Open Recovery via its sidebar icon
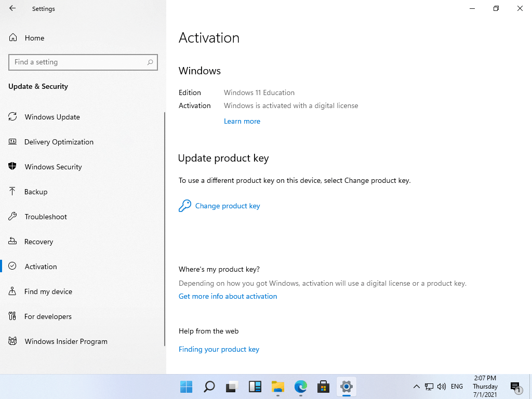Image resolution: width=532 pixels, height=399 pixels. click(x=12, y=242)
